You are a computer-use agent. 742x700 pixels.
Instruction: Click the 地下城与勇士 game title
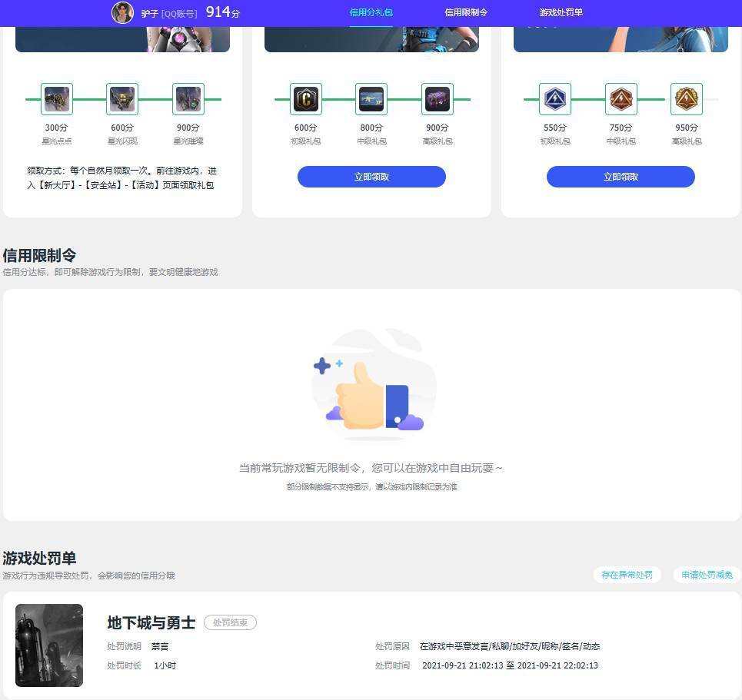coord(151,622)
